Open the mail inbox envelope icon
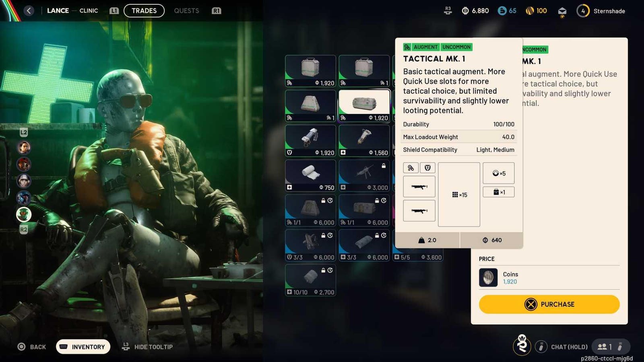The height and width of the screenshot is (362, 644). point(562,12)
